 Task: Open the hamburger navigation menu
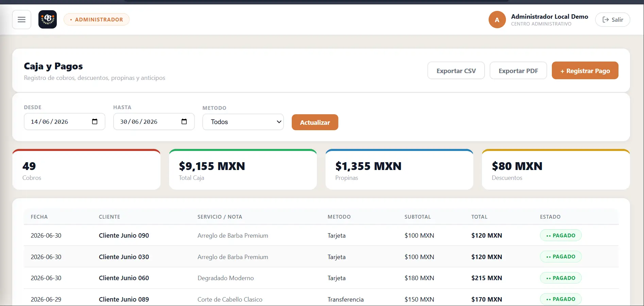pyautogui.click(x=21, y=20)
